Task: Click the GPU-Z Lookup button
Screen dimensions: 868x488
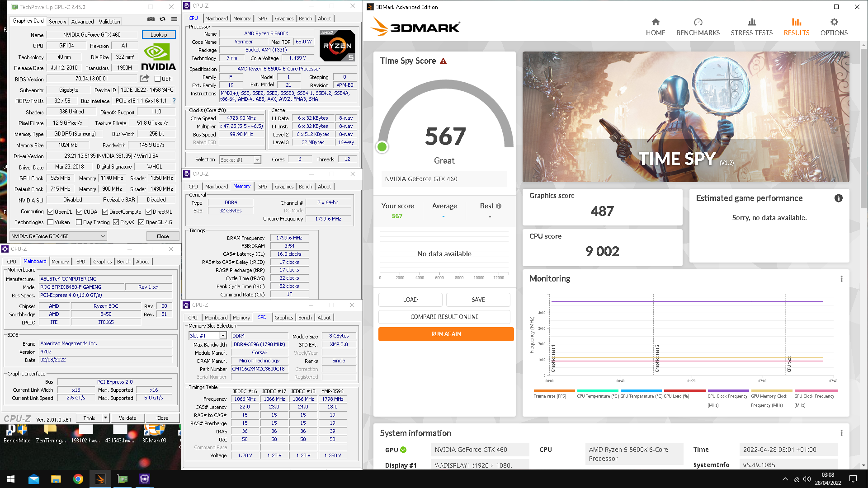Action: 159,35
